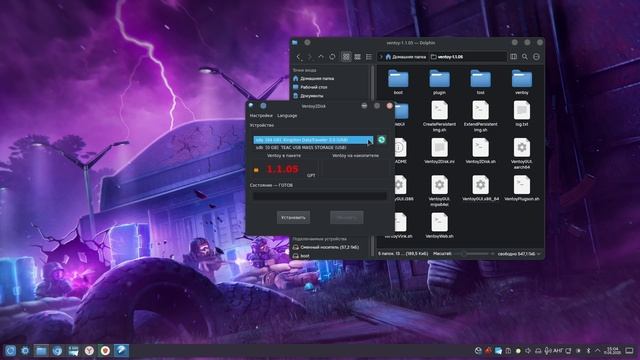Image resolution: width=640 pixels, height=360 pixels.
Task: Select VentoyGUI.x86_64 executable
Action: pos(480,188)
